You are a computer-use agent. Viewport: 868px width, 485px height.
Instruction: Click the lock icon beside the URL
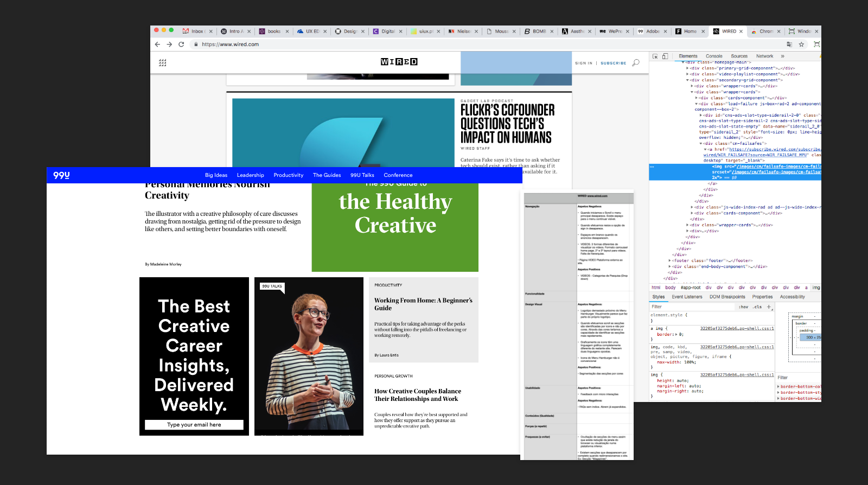pos(196,44)
